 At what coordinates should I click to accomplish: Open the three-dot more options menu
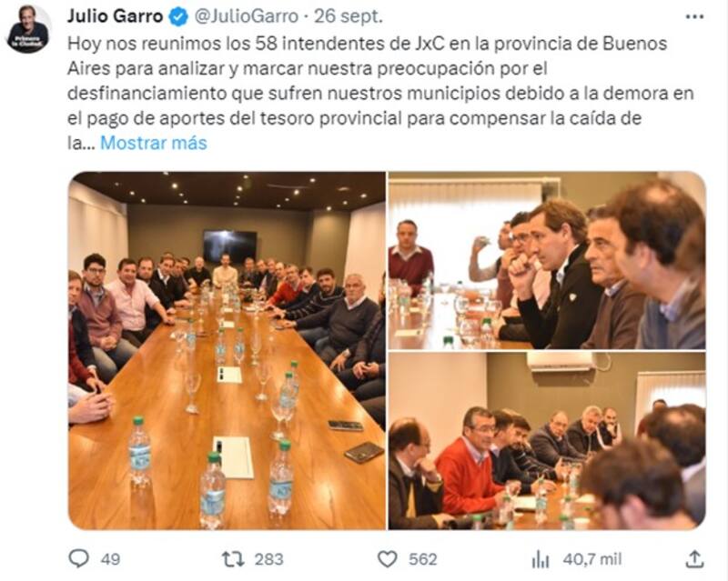[x=694, y=16]
